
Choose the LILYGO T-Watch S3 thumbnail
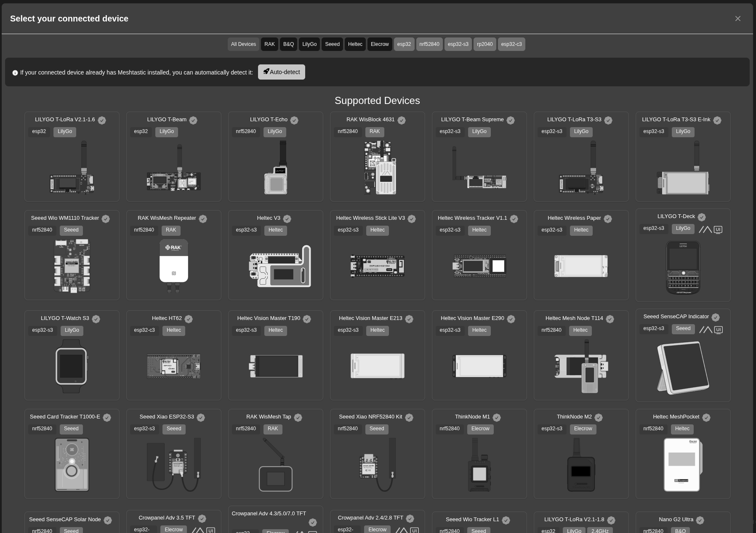pyautogui.click(x=72, y=366)
